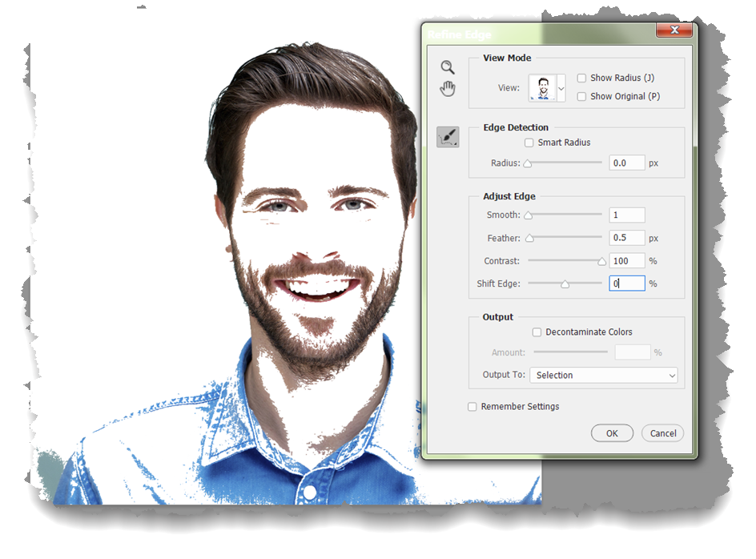
Task: Click the Feather value input field
Action: coord(626,238)
